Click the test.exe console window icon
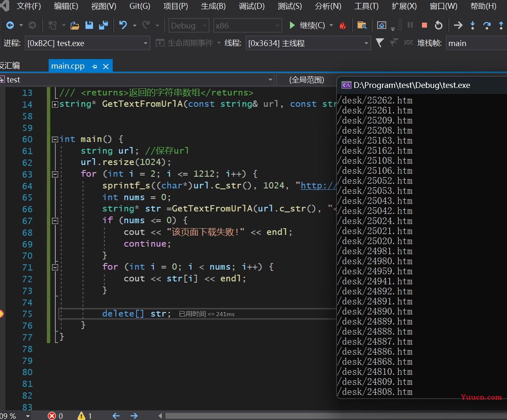 click(346, 85)
